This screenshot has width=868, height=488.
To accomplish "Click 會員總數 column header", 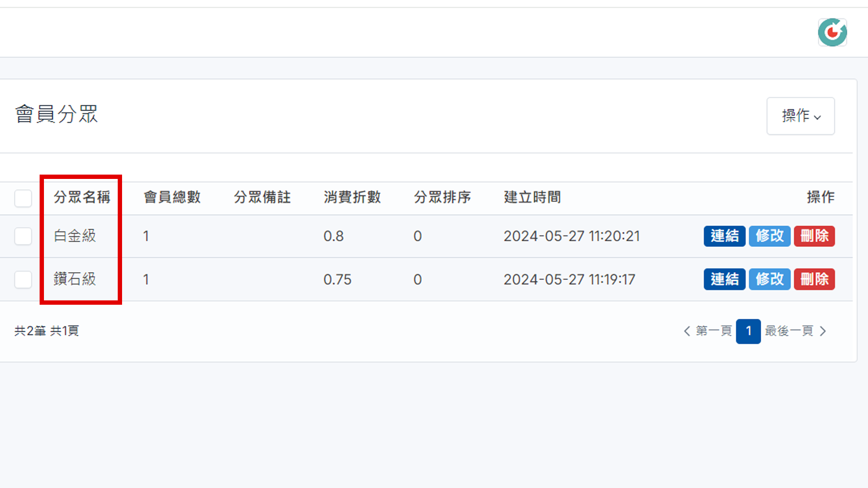I will [x=172, y=197].
